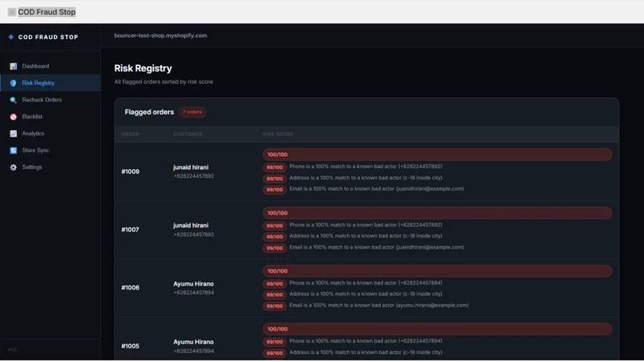The width and height of the screenshot is (644, 362).
Task: Click the address match reason in order #1005
Action: click(x=365, y=352)
